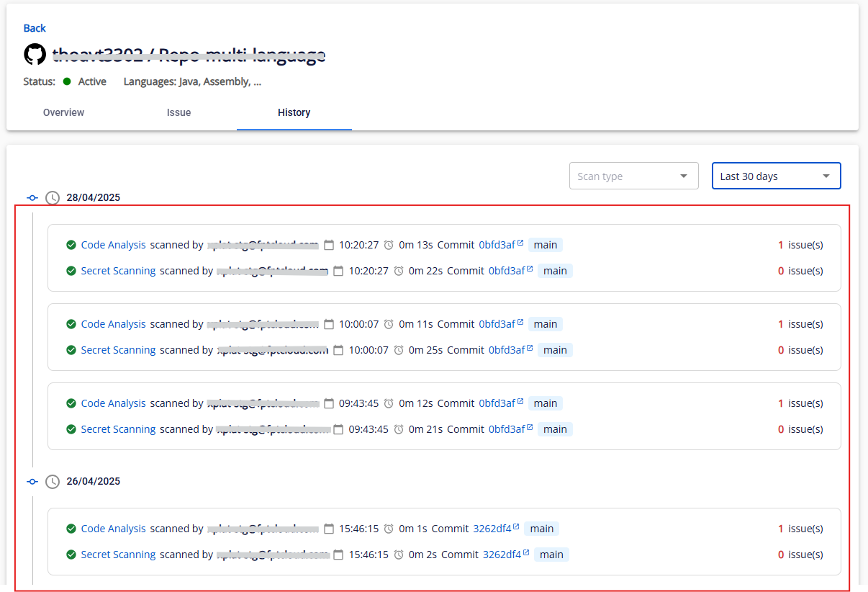The width and height of the screenshot is (868, 592).
Task: Click the 0 issue(s) count in the 0m 22s row
Action: click(x=800, y=271)
